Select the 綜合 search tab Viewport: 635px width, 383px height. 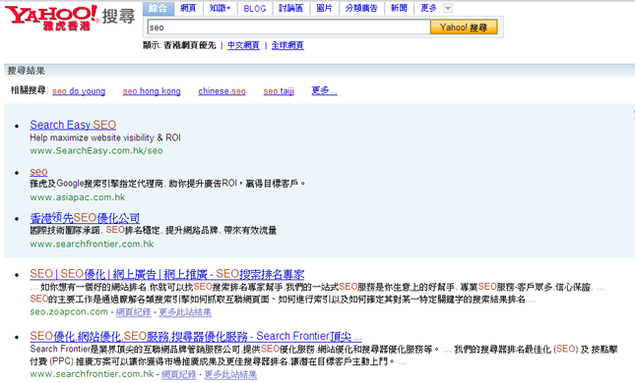158,8
